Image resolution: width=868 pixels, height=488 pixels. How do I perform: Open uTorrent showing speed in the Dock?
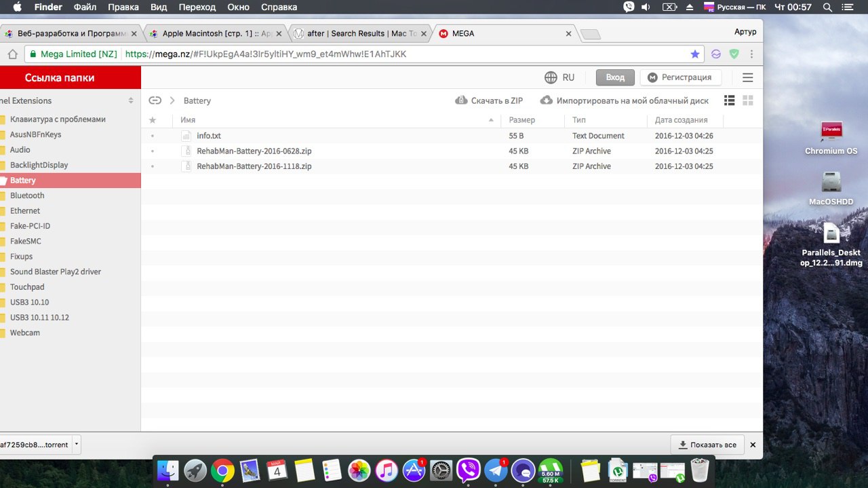[551, 470]
